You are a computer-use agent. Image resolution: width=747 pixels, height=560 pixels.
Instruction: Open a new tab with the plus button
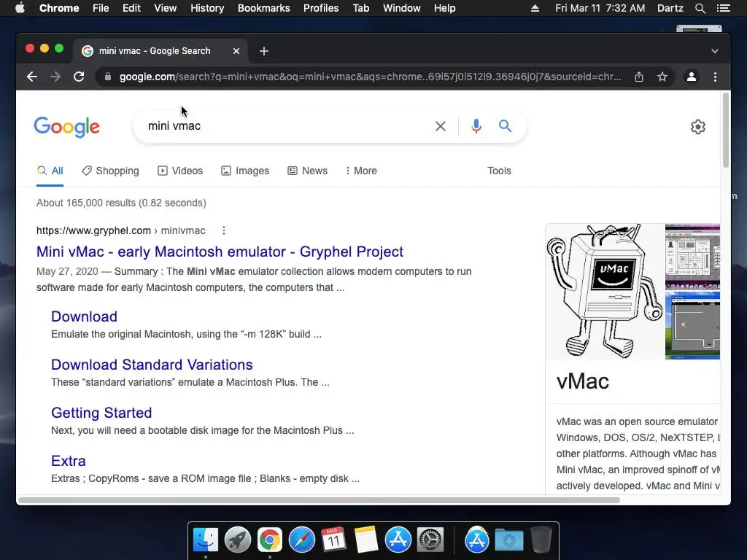[264, 51]
